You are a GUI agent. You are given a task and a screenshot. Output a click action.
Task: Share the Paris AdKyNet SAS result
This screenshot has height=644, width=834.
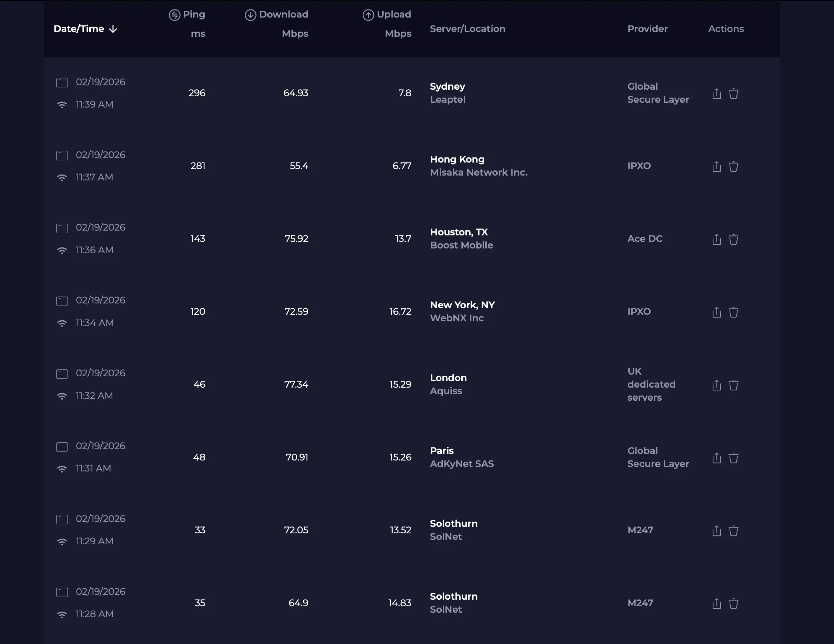pyautogui.click(x=717, y=458)
